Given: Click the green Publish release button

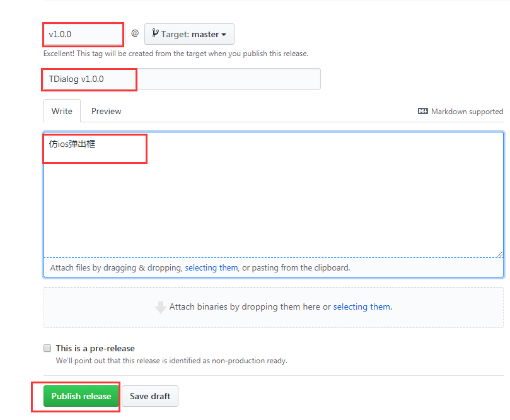Looking at the screenshot, I should point(81,396).
